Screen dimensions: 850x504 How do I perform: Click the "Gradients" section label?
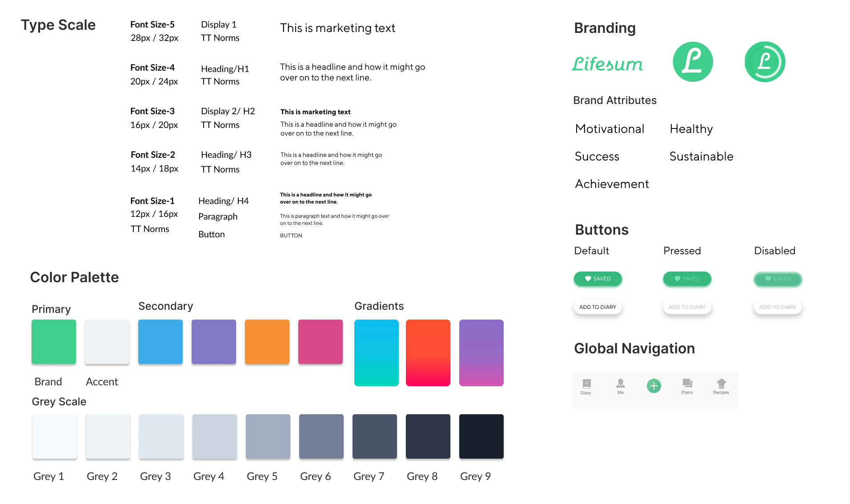379,306
